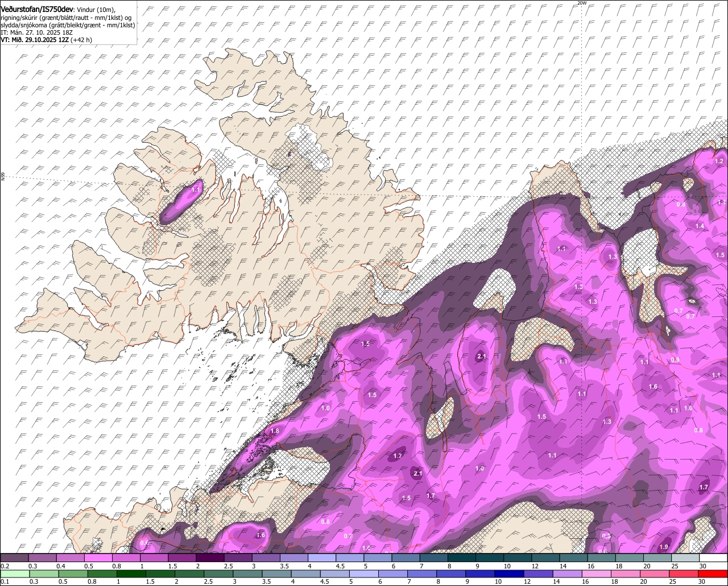Viewport: 728px width, 586px height.
Task: Click the 0.2 label in the upper legend row
Action: click(x=5, y=566)
